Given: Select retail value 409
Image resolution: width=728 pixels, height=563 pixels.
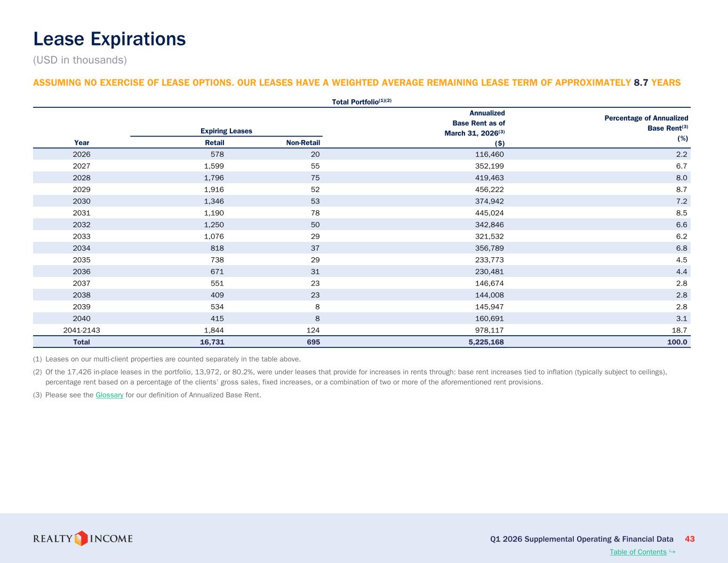Looking at the screenshot, I should click(217, 295).
